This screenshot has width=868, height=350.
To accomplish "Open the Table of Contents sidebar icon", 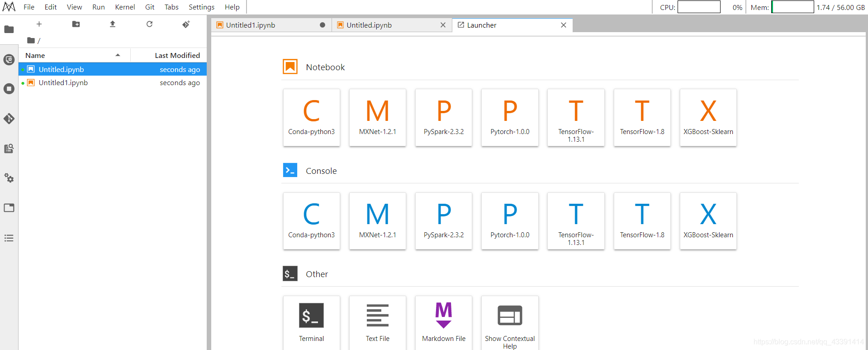I will coord(9,238).
